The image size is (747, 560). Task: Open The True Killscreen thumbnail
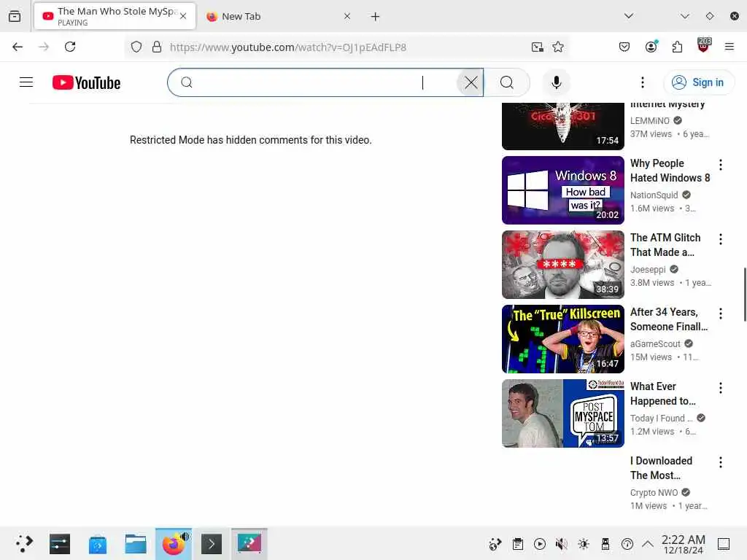coord(562,338)
